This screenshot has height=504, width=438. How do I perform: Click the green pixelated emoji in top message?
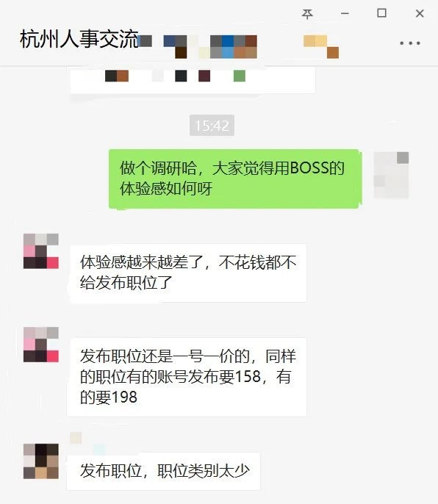(240, 76)
